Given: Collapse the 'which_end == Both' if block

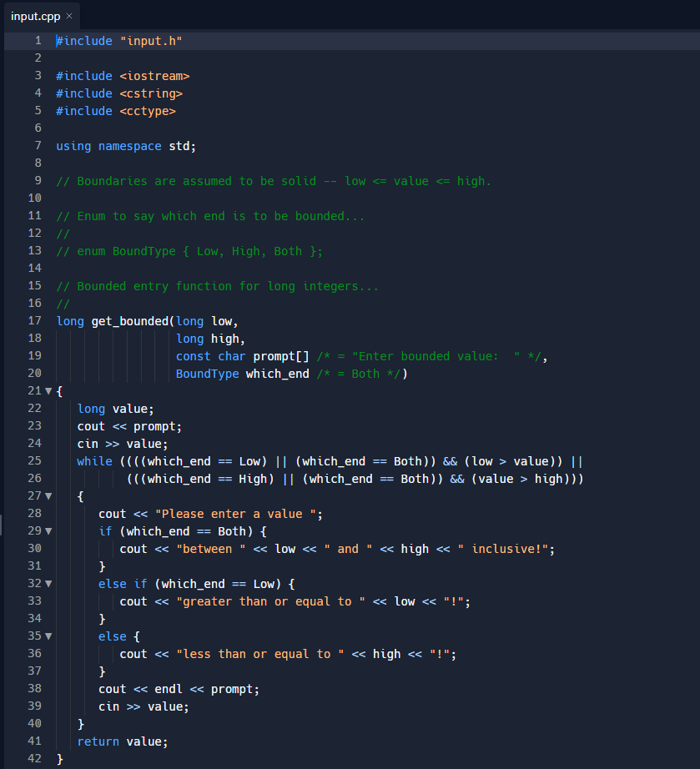Looking at the screenshot, I should click(48, 530).
